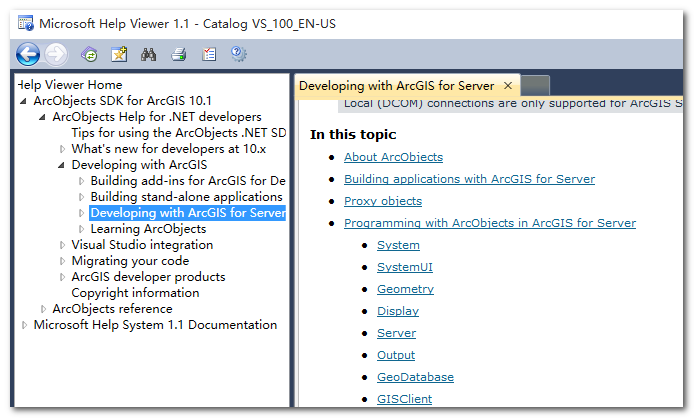Select Building add-ins for ArcGIS tree item
694x418 pixels.
(x=188, y=181)
